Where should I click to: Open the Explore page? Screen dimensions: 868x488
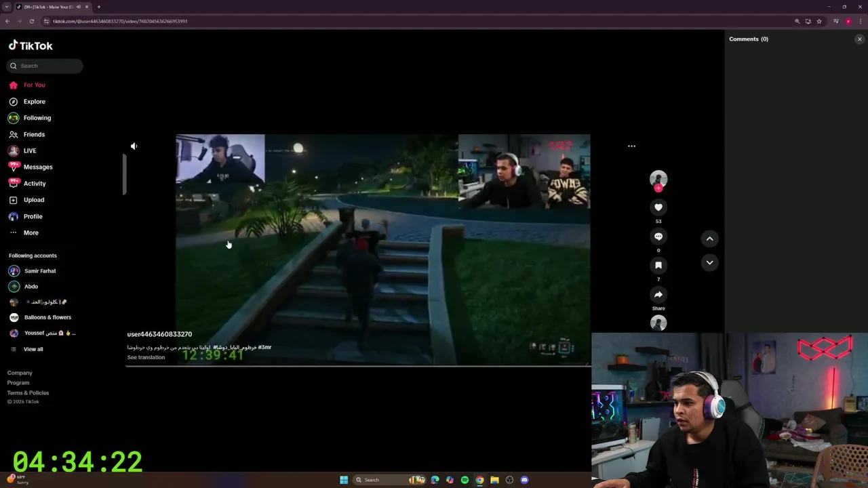click(27, 102)
